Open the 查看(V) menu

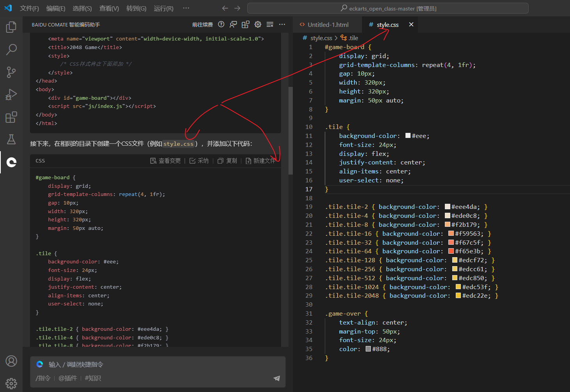click(x=109, y=8)
